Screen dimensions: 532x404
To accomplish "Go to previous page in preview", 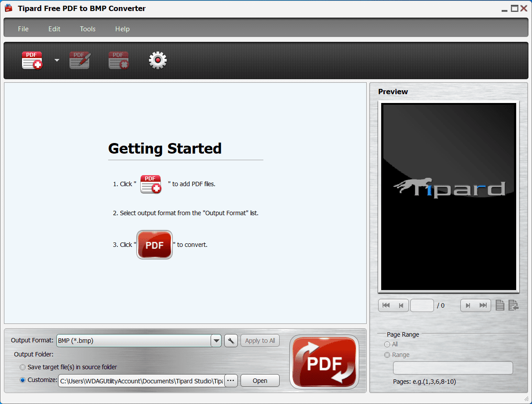I will coord(401,305).
